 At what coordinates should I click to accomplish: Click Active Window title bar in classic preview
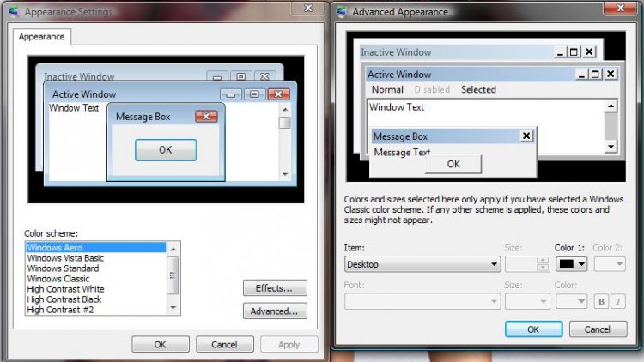[x=492, y=75]
